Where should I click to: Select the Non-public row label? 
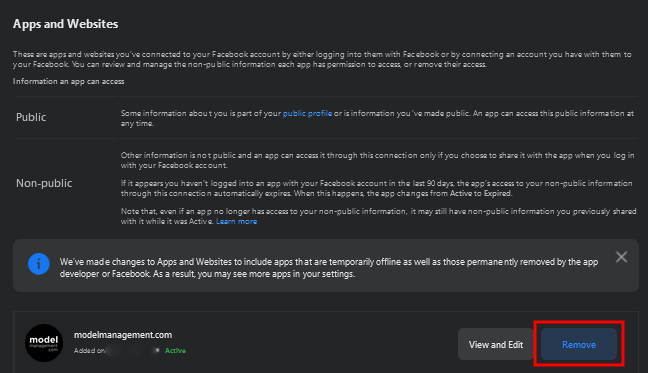point(44,183)
